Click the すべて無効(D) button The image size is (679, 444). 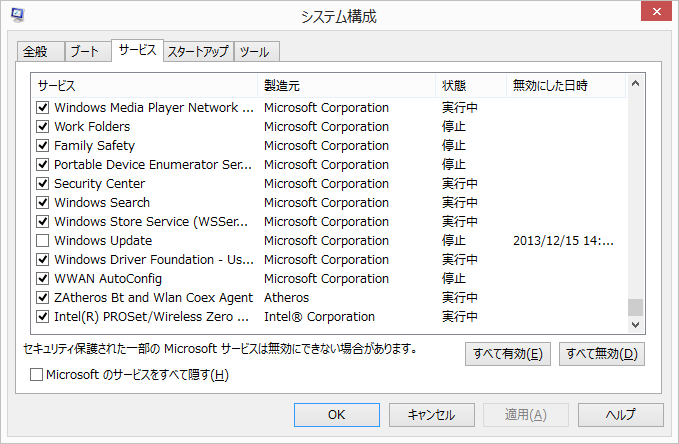click(x=601, y=354)
